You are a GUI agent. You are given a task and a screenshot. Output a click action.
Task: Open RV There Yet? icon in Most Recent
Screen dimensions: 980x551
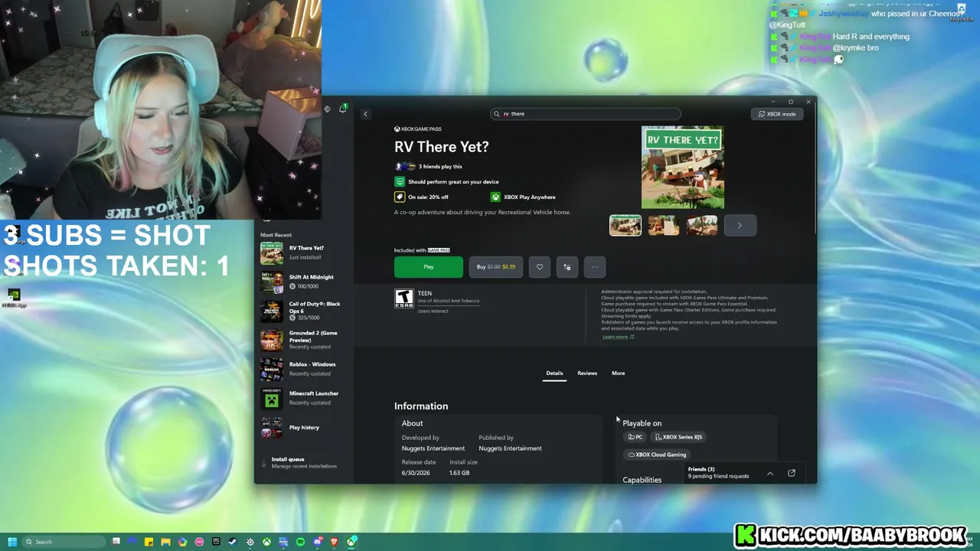272,253
